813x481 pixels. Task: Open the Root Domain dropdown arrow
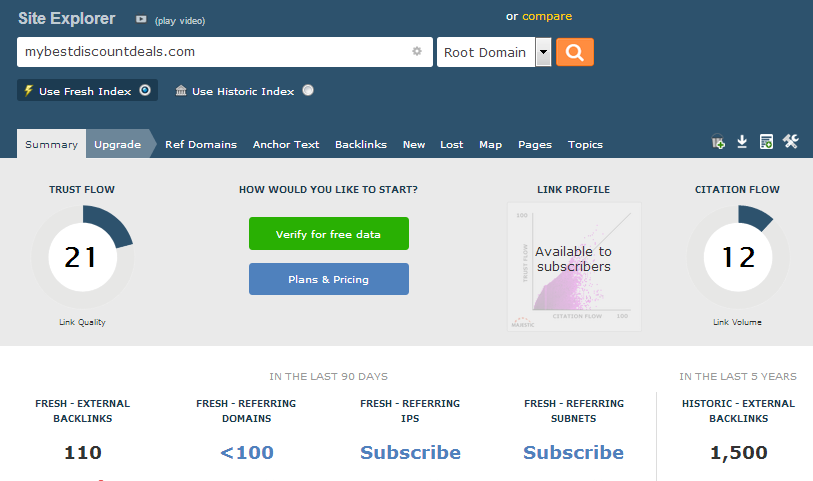pyautogui.click(x=543, y=52)
